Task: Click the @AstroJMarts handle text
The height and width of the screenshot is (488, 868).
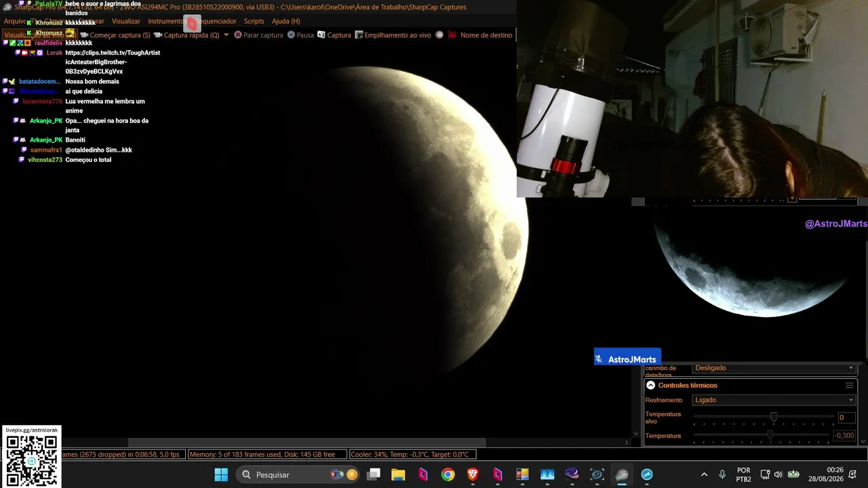Action: pyautogui.click(x=836, y=224)
